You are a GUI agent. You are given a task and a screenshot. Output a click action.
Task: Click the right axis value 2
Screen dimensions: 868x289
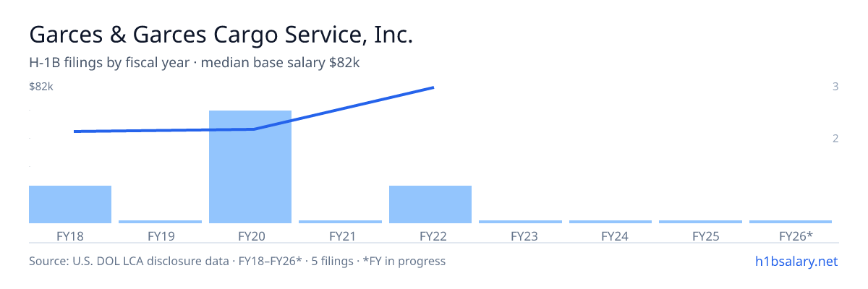pyautogui.click(x=835, y=138)
